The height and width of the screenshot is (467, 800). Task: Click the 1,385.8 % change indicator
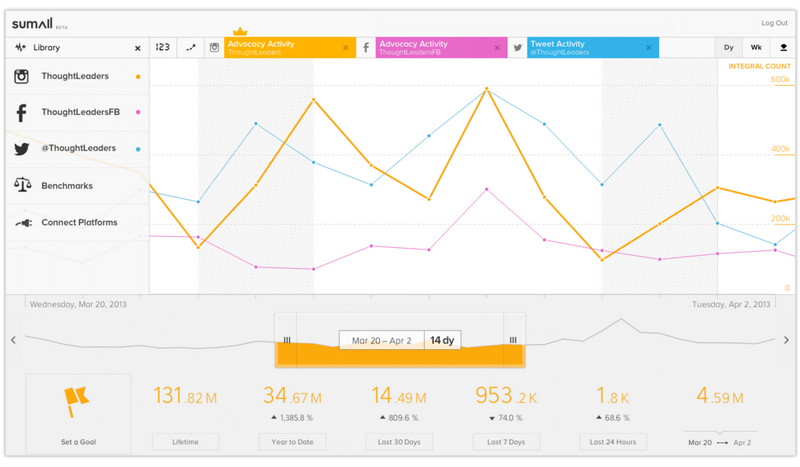(292, 418)
